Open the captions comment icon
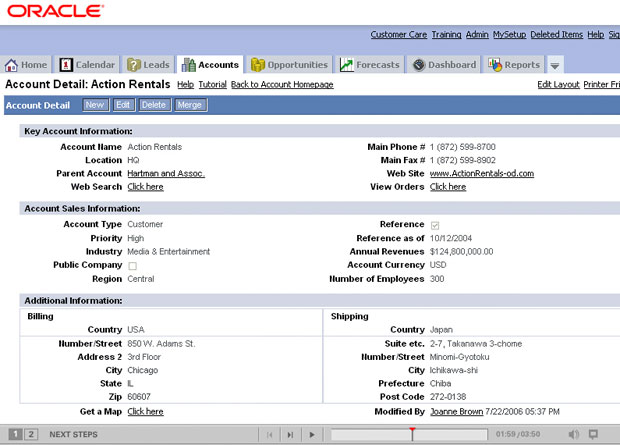620x445 pixels. click(x=593, y=434)
